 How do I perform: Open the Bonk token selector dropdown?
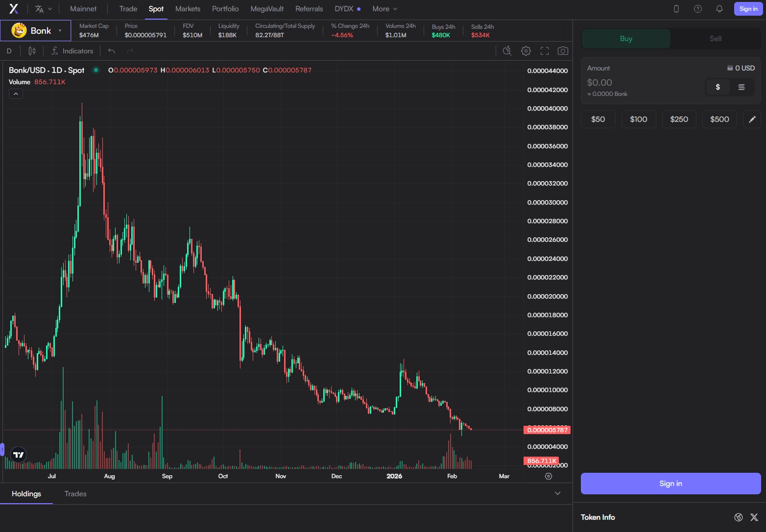pos(36,30)
